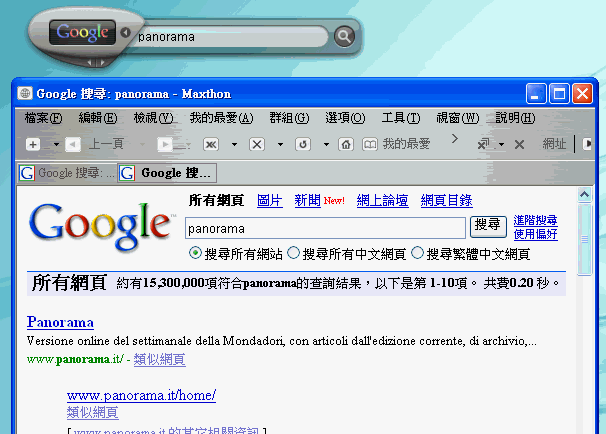
Task: Open 類似網頁 link under panorama.it/home/
Action: point(92,412)
